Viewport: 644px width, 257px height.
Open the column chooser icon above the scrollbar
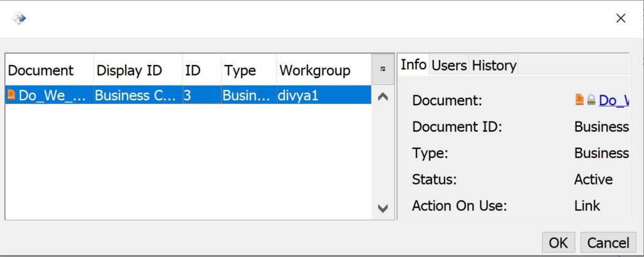click(382, 70)
